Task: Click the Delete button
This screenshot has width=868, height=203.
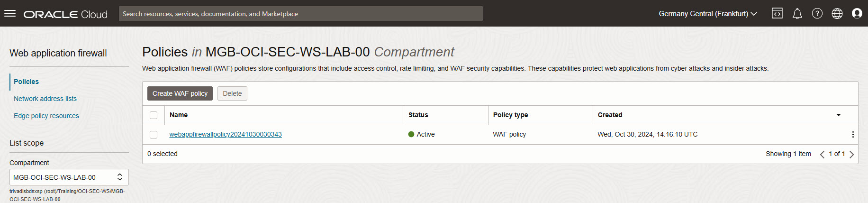Action: point(232,93)
